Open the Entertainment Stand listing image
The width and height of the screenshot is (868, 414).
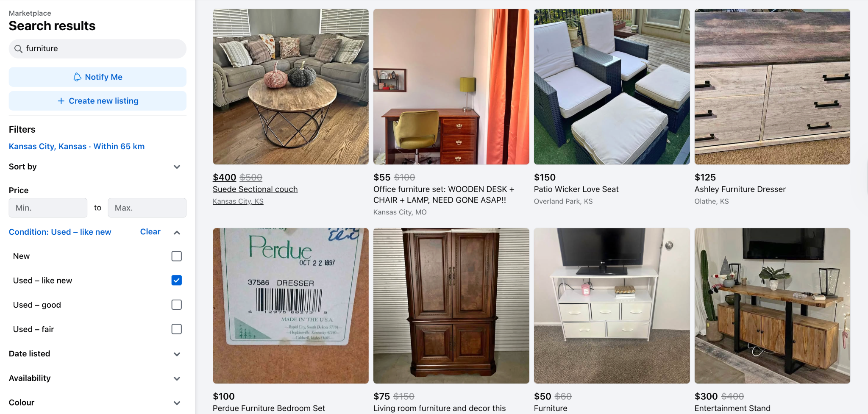(772, 306)
